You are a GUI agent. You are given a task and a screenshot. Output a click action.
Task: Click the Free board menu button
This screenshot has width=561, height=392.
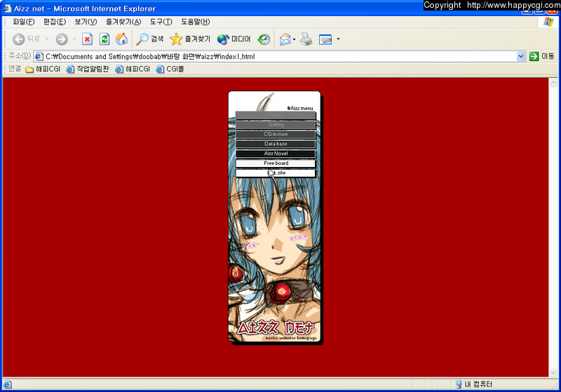pos(276,163)
